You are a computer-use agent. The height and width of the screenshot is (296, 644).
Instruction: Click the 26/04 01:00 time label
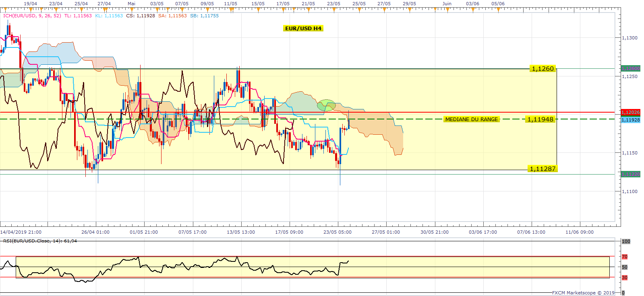tap(95, 232)
